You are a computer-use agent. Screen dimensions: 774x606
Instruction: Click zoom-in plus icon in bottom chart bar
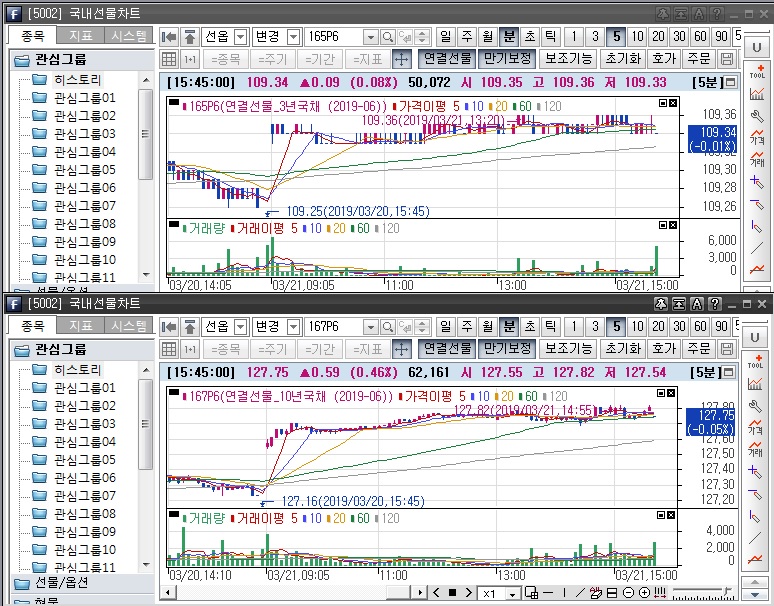[645, 593]
